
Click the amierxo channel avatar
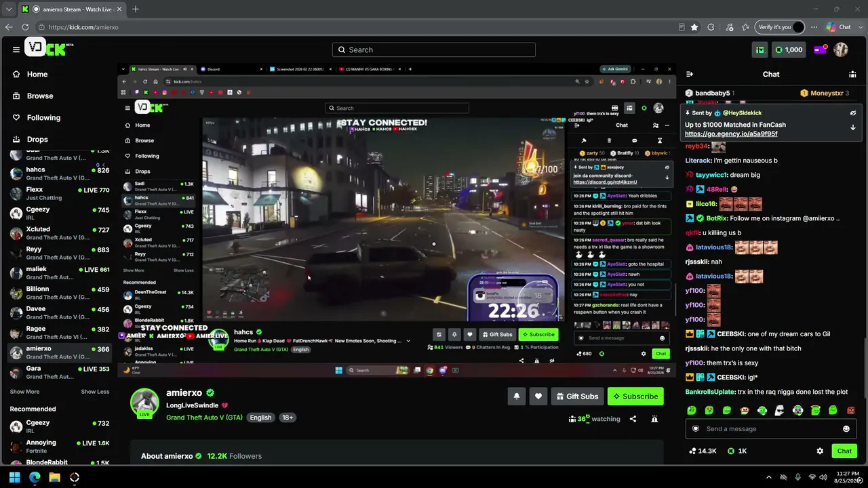(144, 403)
